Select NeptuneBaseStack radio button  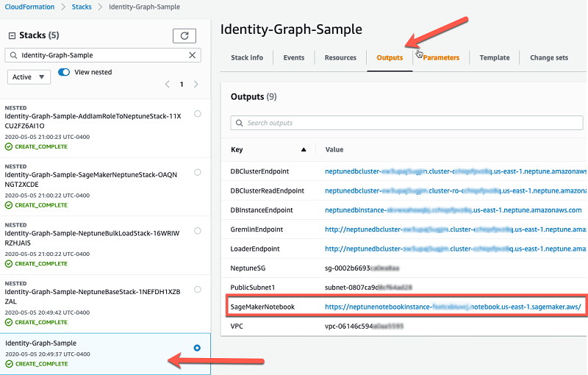[198, 289]
